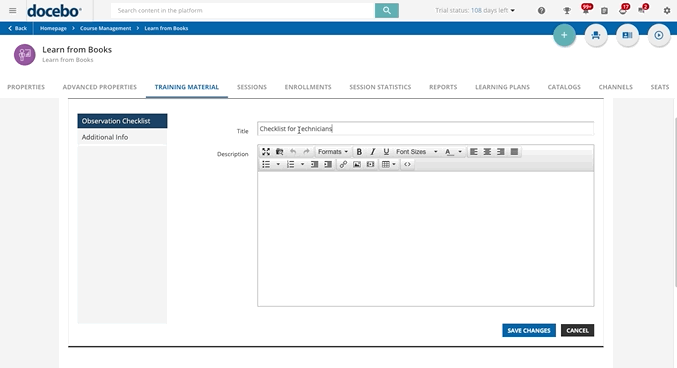
Task: Open the Font Sizes dropdown
Action: (417, 152)
